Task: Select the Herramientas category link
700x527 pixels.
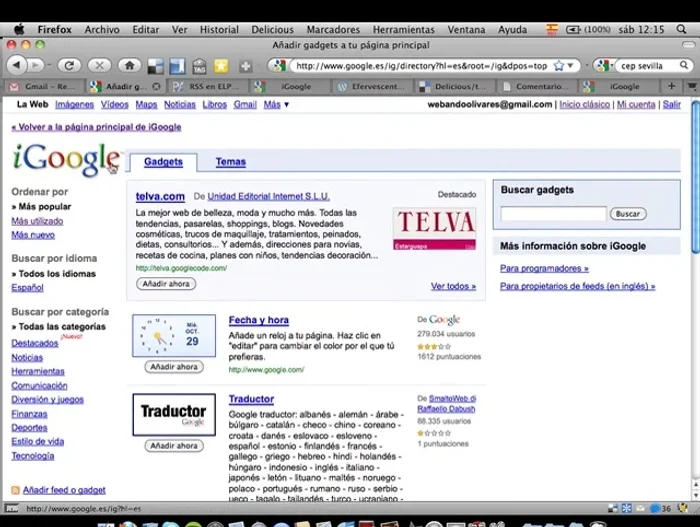Action: [x=38, y=371]
